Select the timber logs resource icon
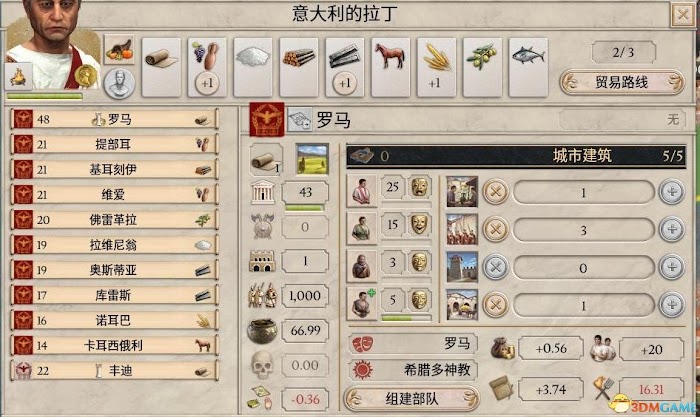Viewport: 700px width, 417px height. click(299, 57)
